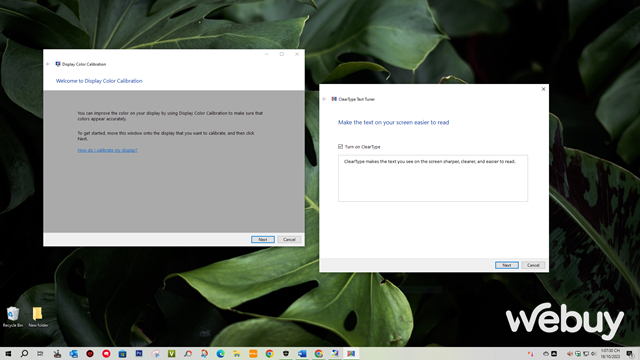The image size is (640, 360).
Task: Launch Photoshop from the taskbar
Action: point(139,353)
